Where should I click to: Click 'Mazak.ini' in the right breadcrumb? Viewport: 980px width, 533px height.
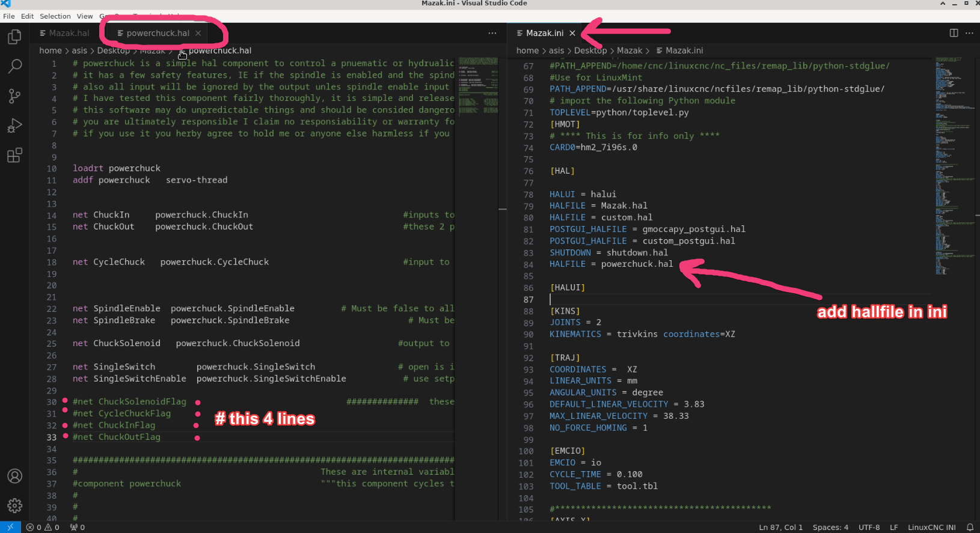pos(684,50)
